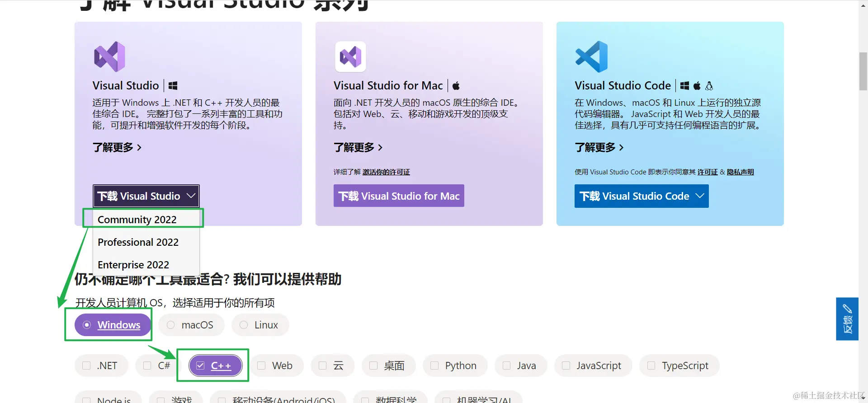Screen dimensions: 868x403
Task: Select the macOS radio option
Action: [191, 325]
